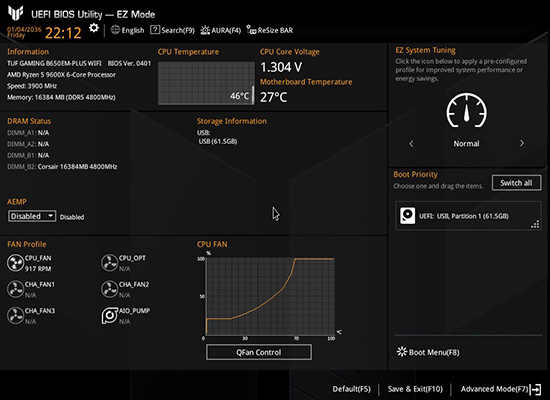
Task: Open date and time settings gear
Action: (94, 28)
